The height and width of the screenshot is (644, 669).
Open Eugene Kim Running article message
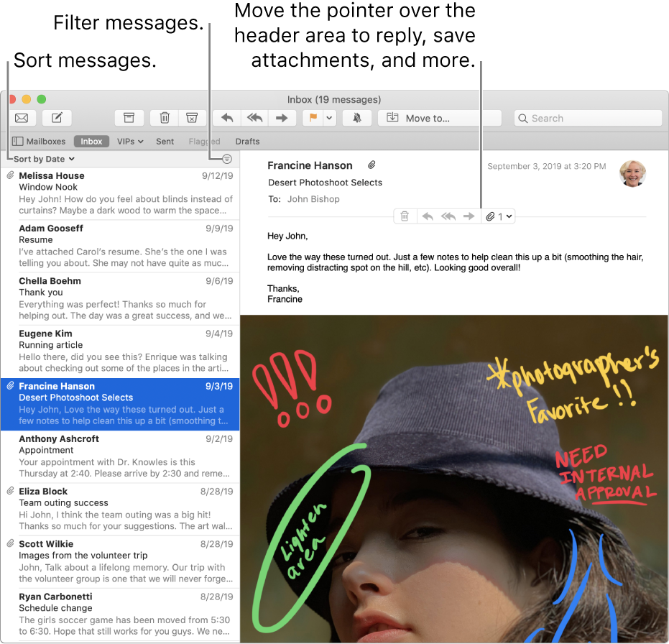(120, 351)
